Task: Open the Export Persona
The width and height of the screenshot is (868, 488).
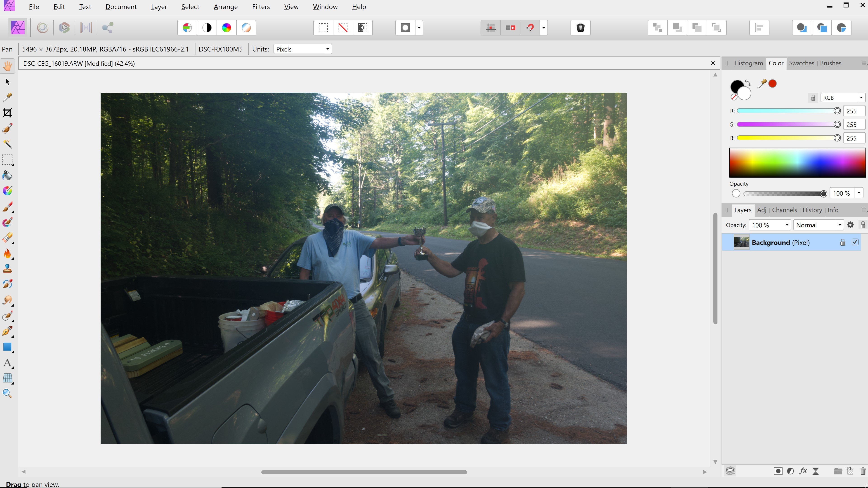Action: coord(108,28)
